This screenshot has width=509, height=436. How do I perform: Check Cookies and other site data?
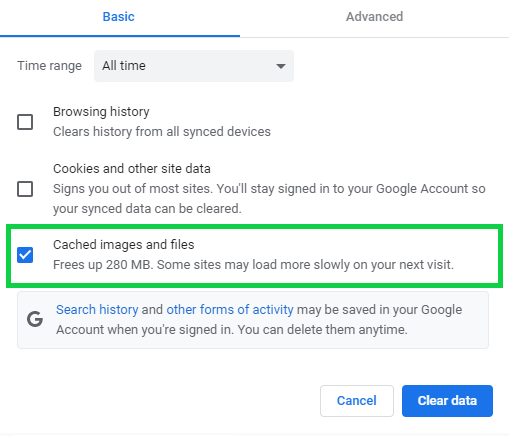(25, 189)
